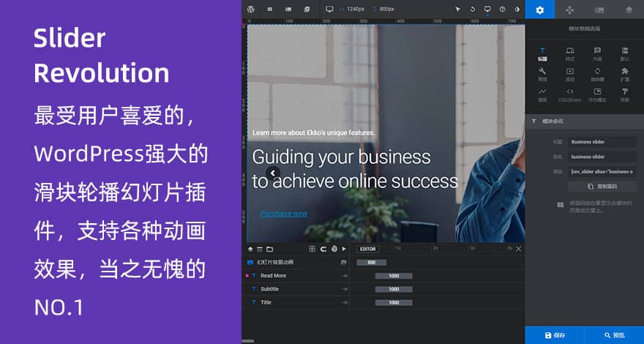This screenshot has width=644, height=344.
Task: Open the help question mark icon
Action: click(502, 9)
